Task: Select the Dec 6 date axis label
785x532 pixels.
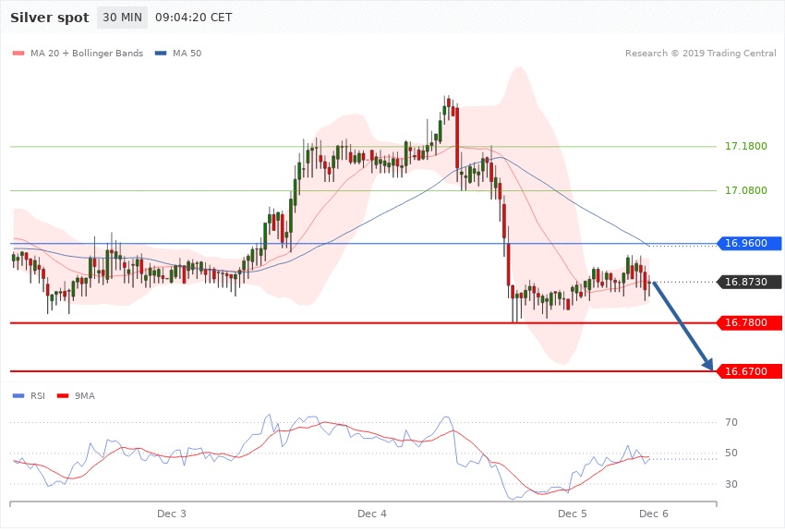Action: tap(653, 513)
